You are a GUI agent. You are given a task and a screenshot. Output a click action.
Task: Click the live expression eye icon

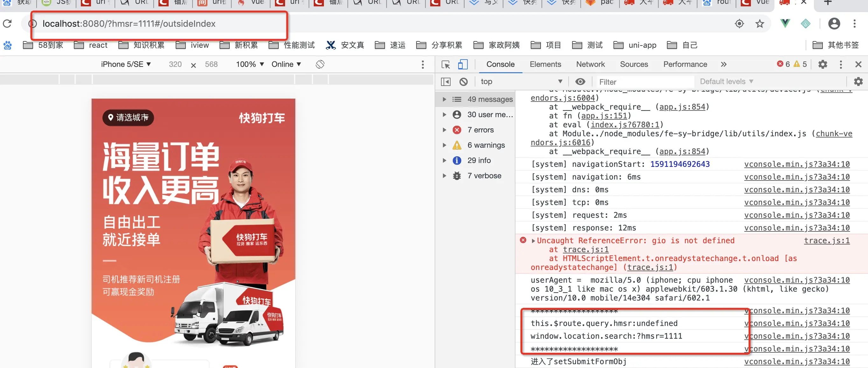tap(580, 81)
